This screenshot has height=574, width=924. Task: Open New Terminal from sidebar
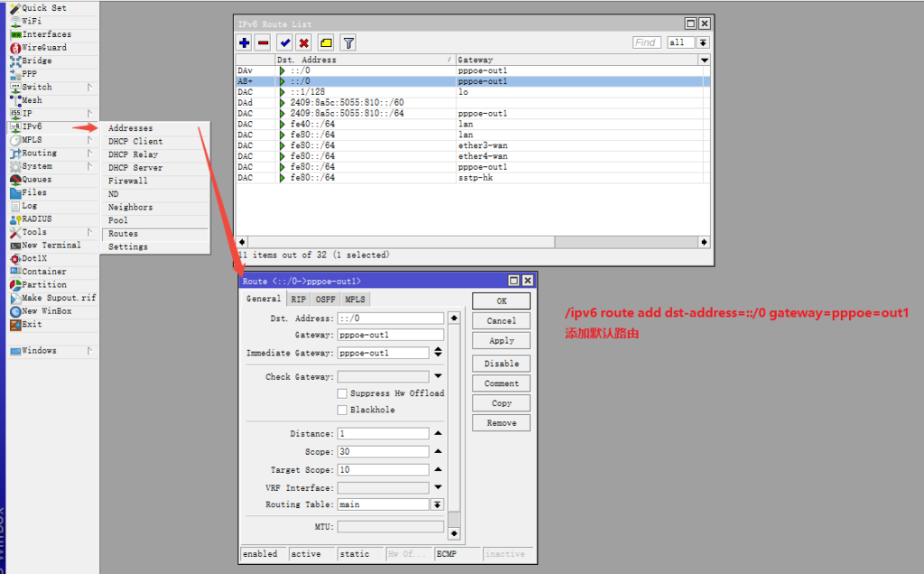pyautogui.click(x=51, y=245)
